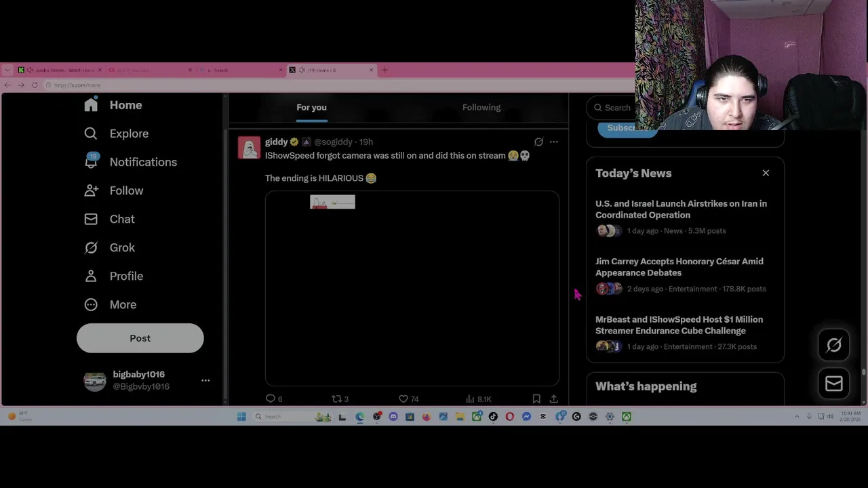Click the giddy author name
Screen dimensions: 868x488
coord(277,142)
